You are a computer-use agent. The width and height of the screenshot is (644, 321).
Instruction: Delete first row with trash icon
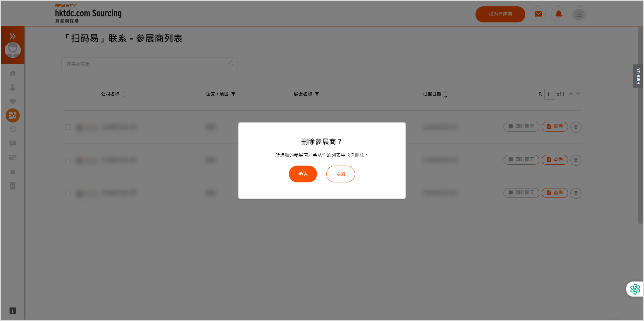[x=576, y=127]
